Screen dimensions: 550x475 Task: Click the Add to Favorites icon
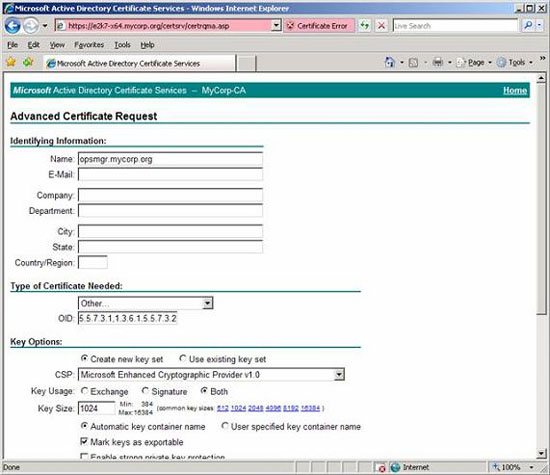(x=28, y=62)
